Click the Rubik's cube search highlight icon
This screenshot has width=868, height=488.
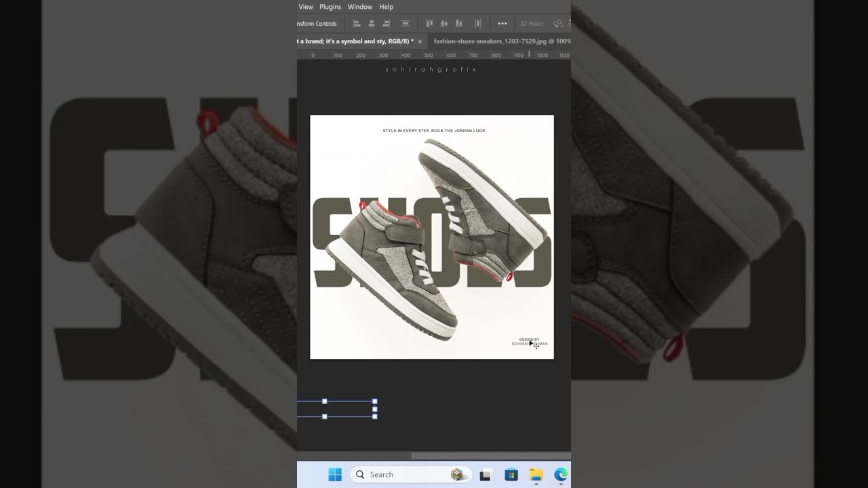click(457, 475)
